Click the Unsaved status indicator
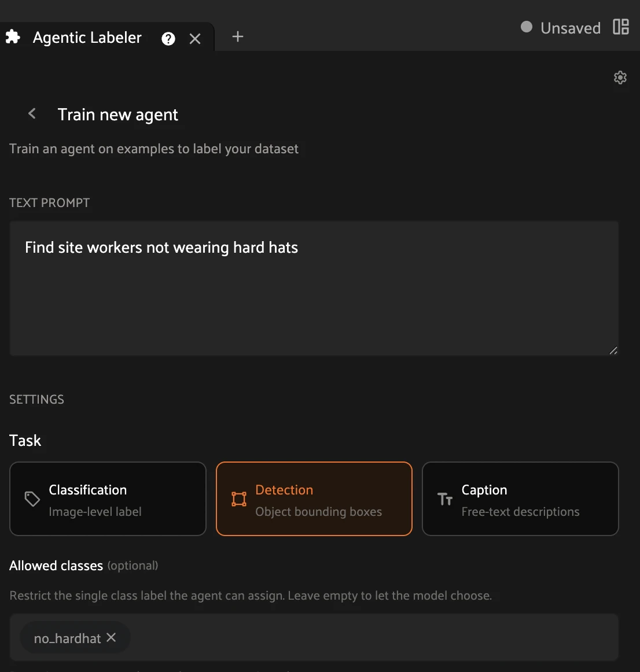The image size is (640, 672). click(560, 28)
